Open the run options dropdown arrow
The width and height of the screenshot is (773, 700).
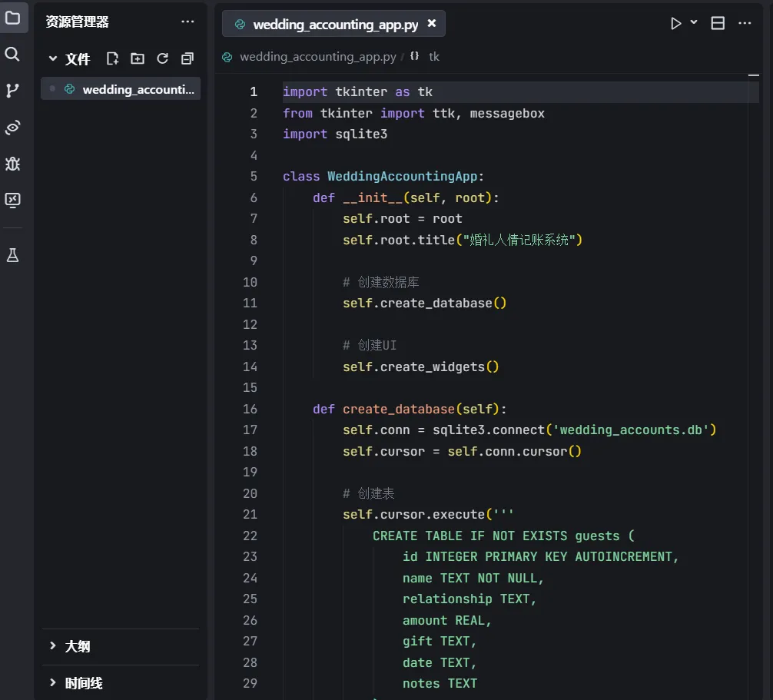pyautogui.click(x=694, y=23)
